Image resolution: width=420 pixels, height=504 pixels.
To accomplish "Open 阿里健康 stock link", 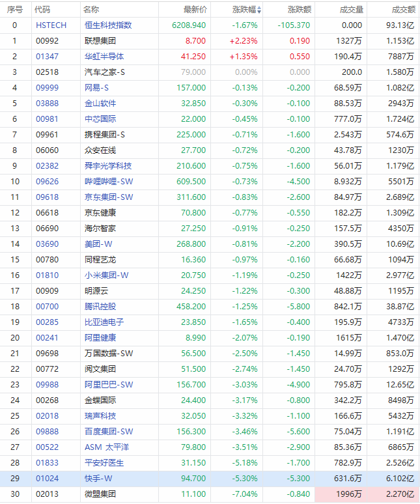I will (100, 338).
